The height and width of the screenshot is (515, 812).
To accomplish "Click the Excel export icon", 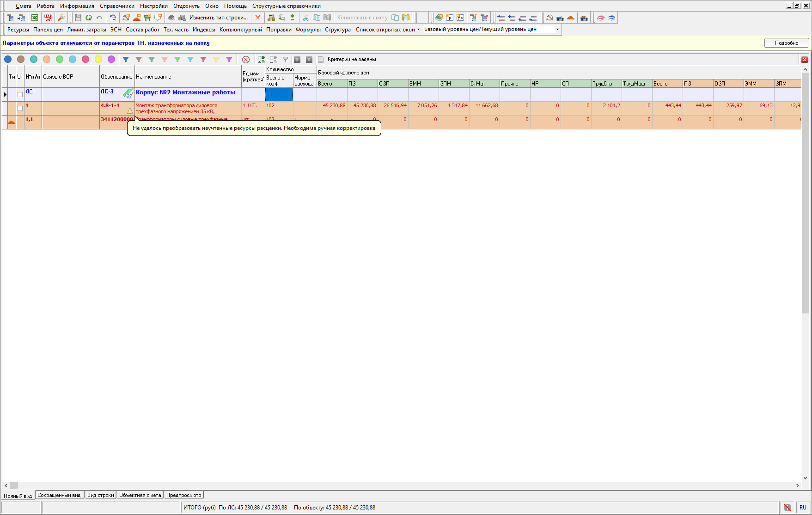I will [35, 18].
